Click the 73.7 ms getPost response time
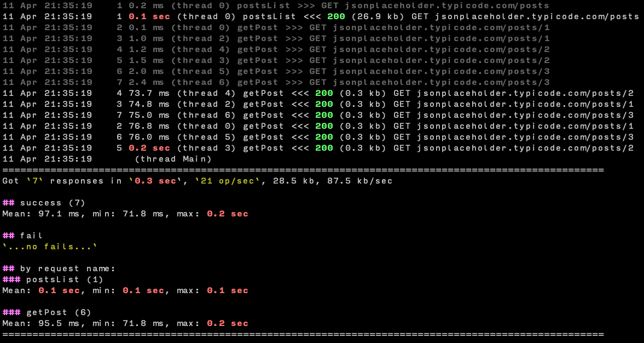644x343 pixels. 149,93
